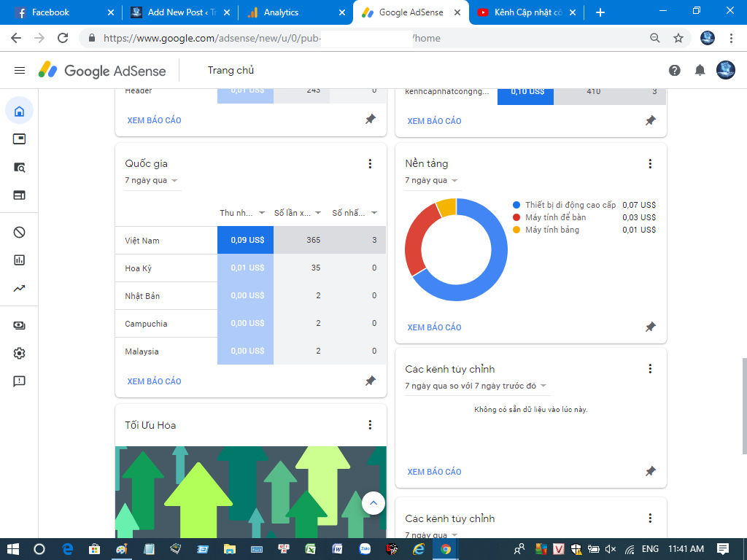Open the hamburger main menu
This screenshot has height=560, width=747.
tap(20, 71)
